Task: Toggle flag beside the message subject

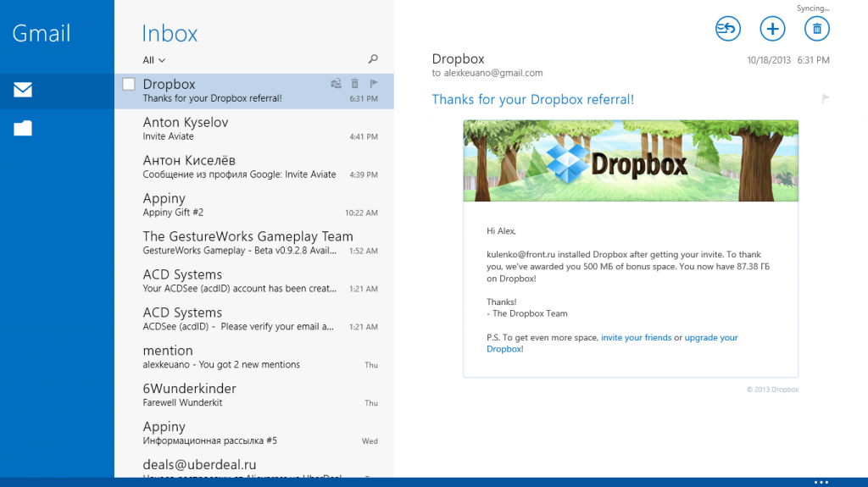Action: coord(826,99)
